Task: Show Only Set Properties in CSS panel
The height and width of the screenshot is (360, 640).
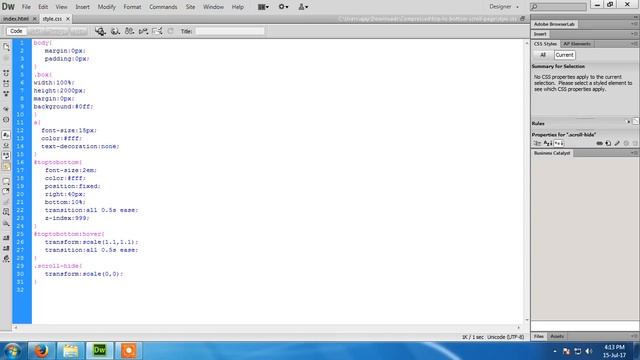Action: coord(559,143)
